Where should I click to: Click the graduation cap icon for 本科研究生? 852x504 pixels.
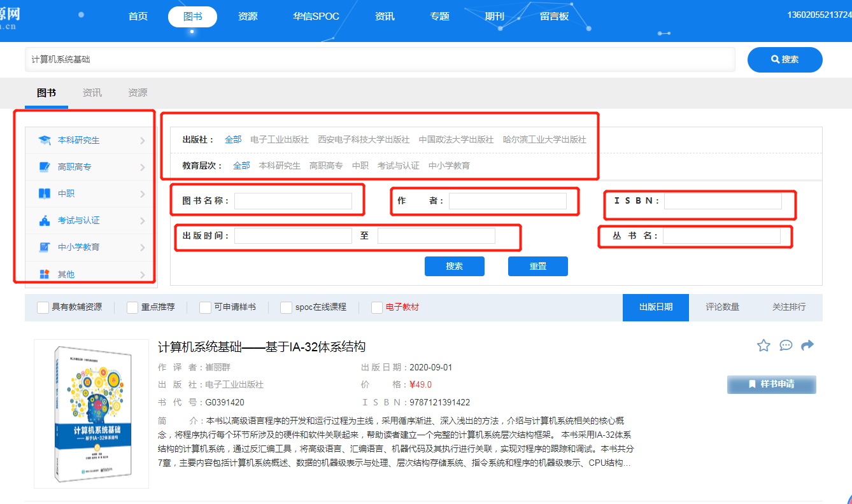[x=45, y=140]
